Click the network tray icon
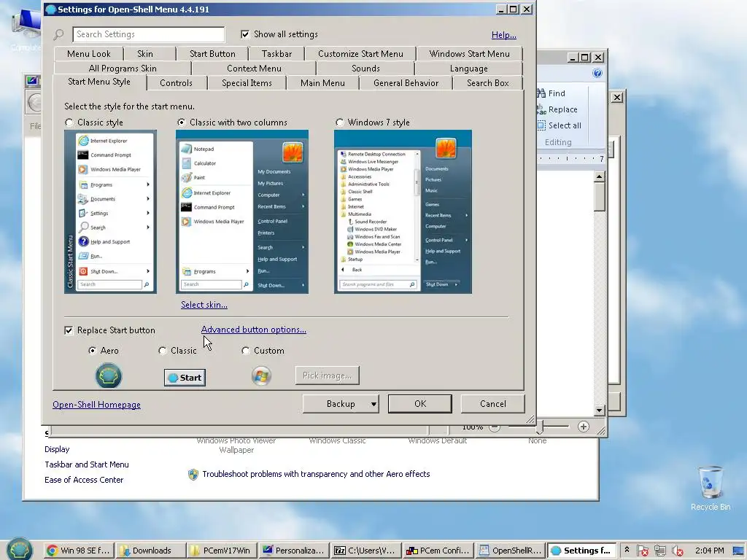Screen dimensions: 747x560 pos(659,551)
